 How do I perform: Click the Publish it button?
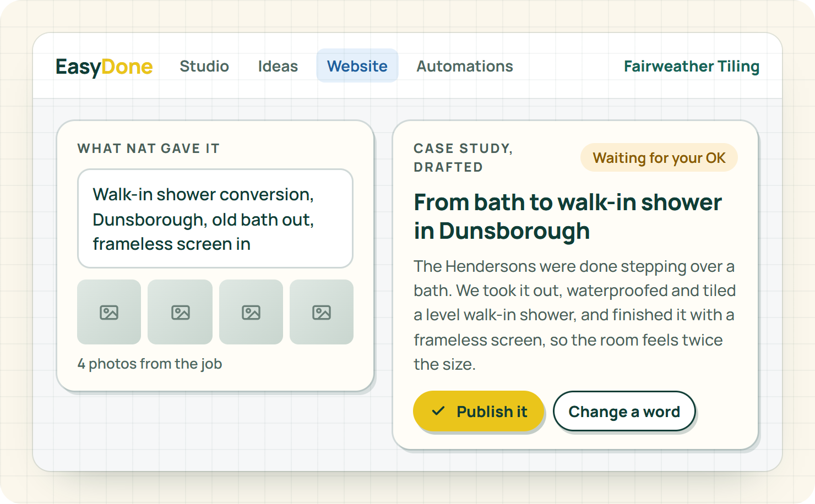coord(479,411)
